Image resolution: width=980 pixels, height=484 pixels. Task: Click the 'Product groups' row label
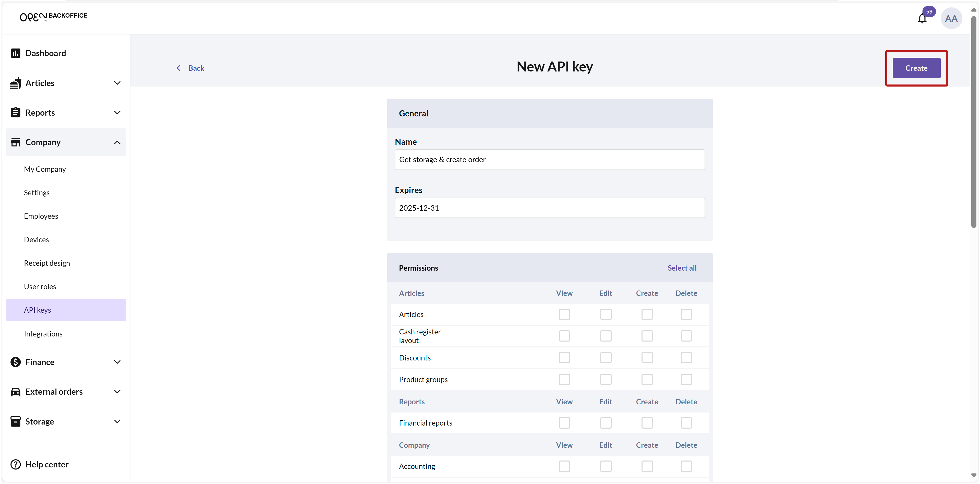(423, 379)
